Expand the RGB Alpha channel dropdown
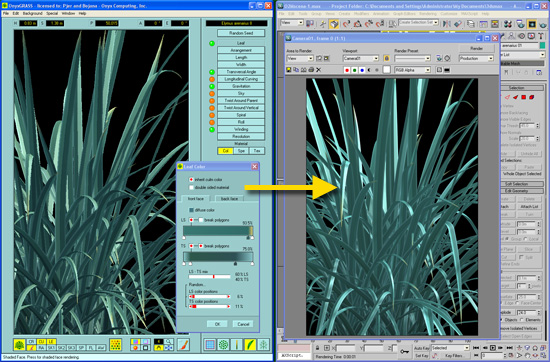 coord(412,70)
